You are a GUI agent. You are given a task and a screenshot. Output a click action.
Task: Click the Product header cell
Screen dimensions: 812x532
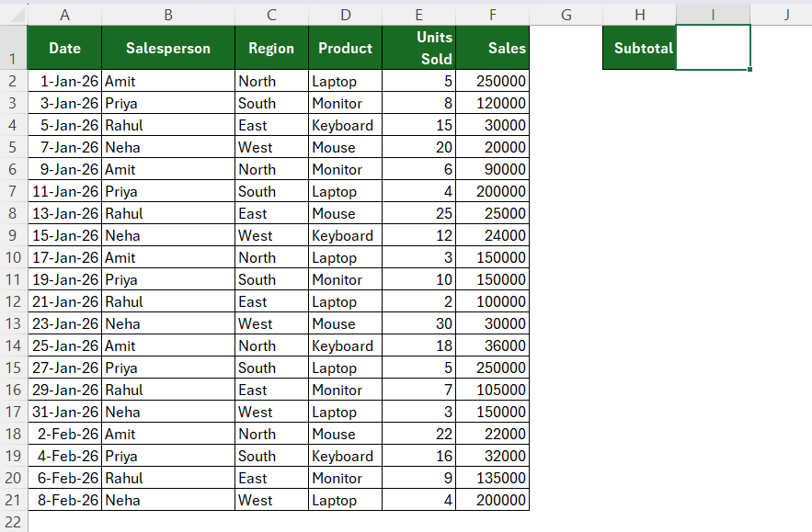pos(346,47)
